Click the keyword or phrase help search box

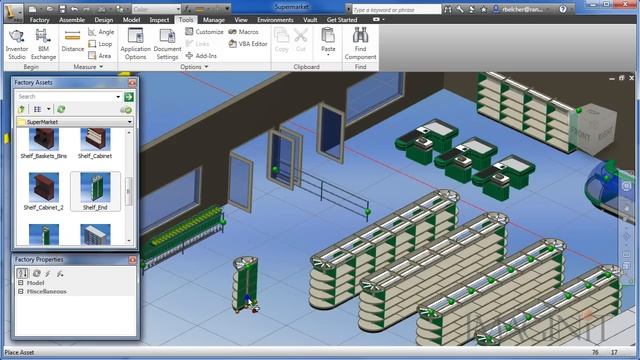click(x=396, y=9)
